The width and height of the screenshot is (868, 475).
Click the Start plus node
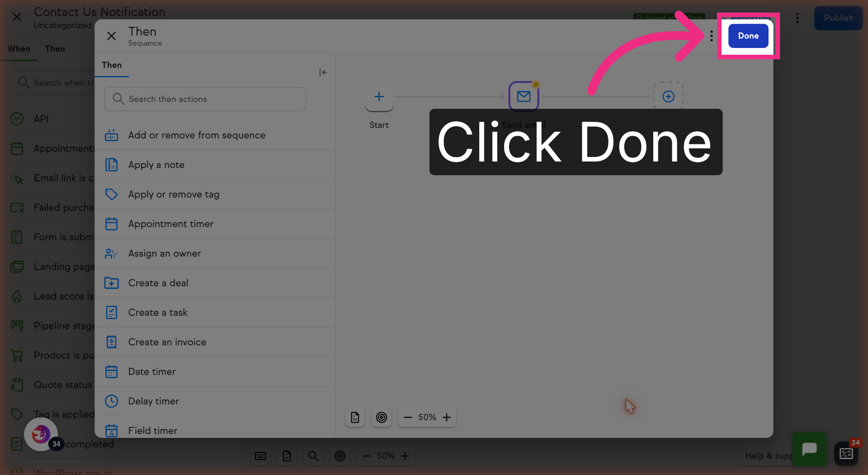click(379, 96)
